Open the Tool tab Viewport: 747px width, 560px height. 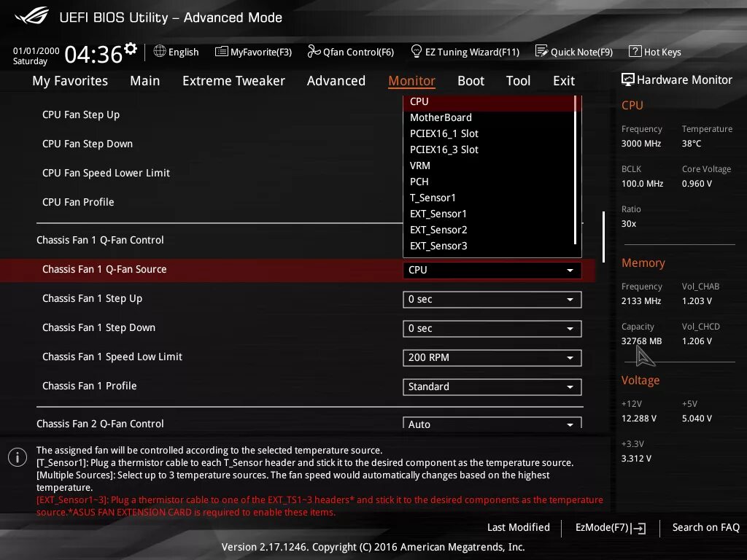coord(518,80)
